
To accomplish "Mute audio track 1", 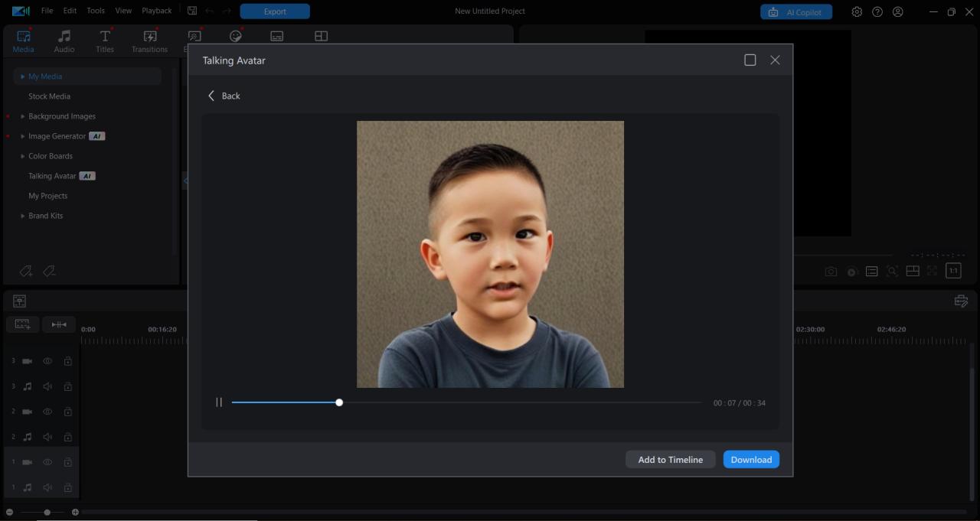I will point(47,487).
